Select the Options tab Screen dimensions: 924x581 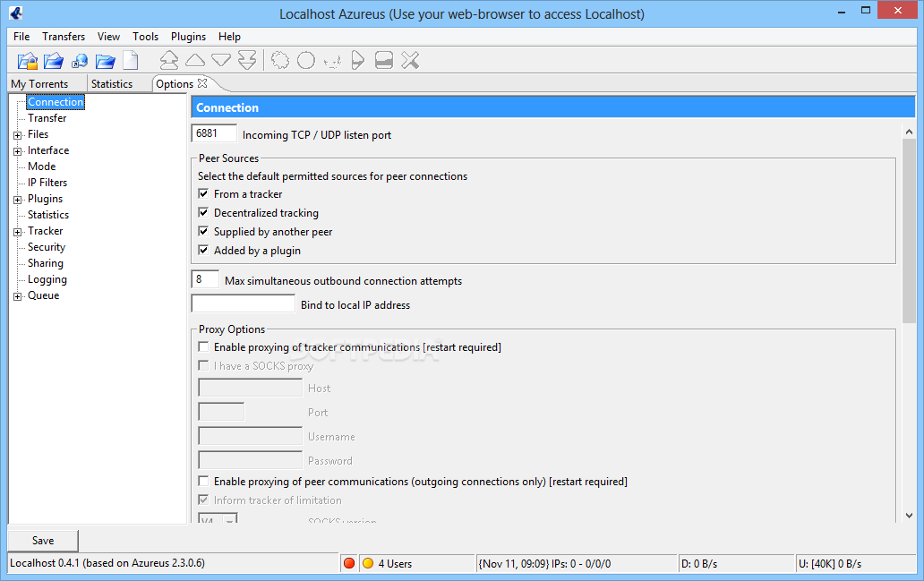[175, 83]
